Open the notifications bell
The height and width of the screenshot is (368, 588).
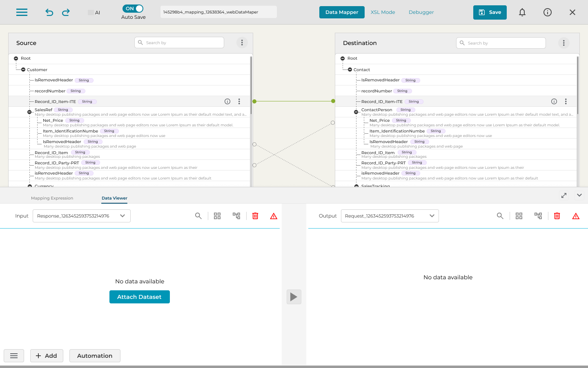pos(522,12)
